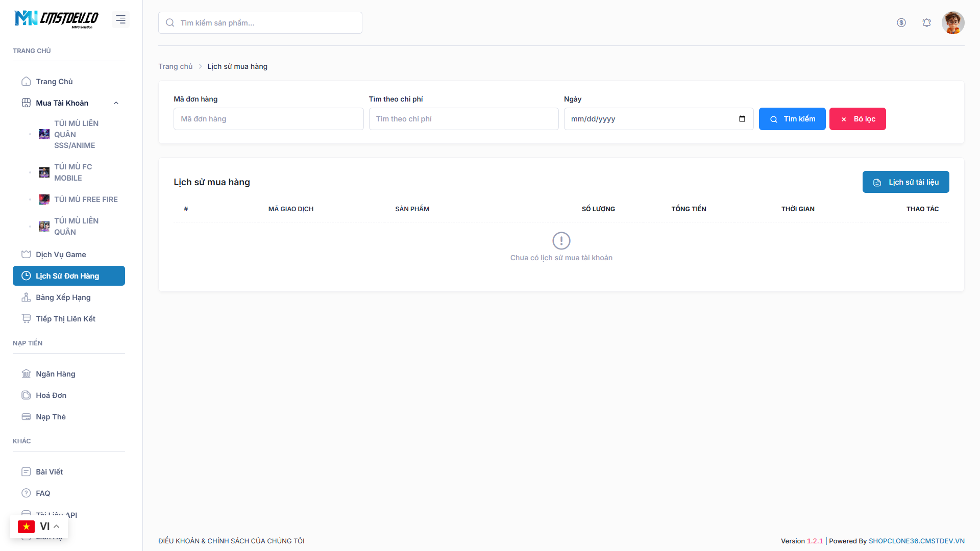Screen dimensions: 980x551
Task: Open the Ngân Hàng menu item
Action: coord(55,374)
